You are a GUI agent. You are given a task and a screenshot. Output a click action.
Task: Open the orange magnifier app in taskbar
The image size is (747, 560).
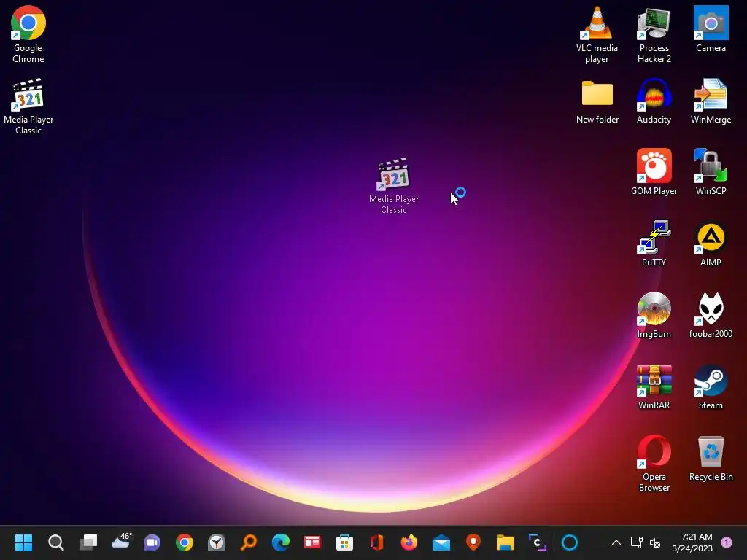point(249,542)
